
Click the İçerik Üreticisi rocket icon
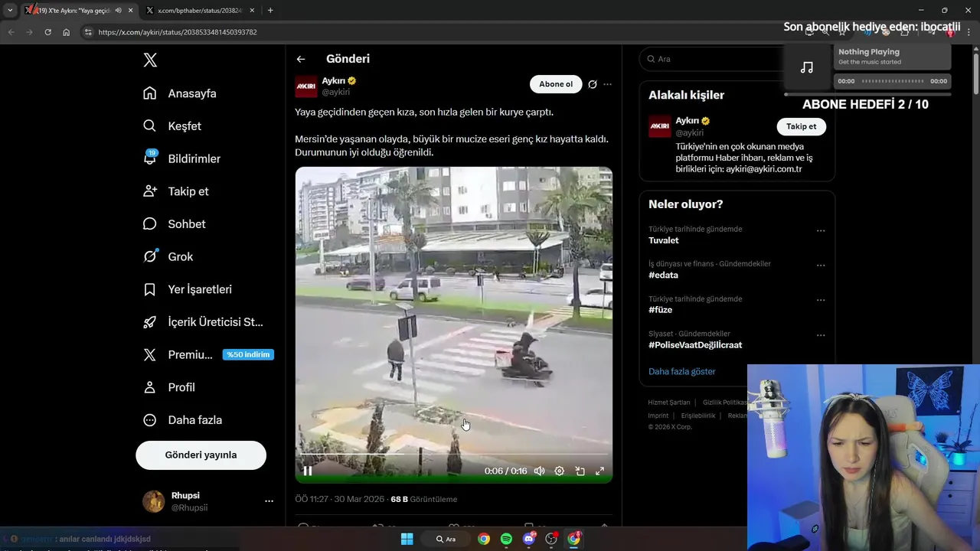tap(150, 322)
